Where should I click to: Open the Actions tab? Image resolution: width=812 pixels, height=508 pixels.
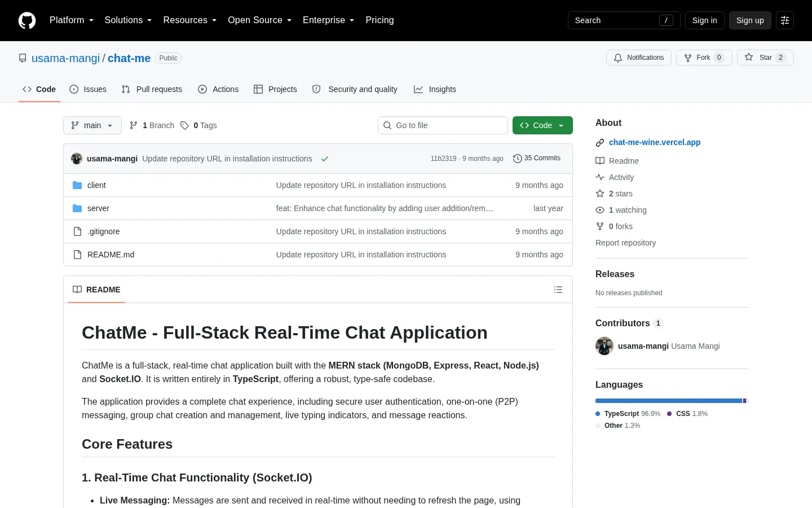click(x=218, y=89)
